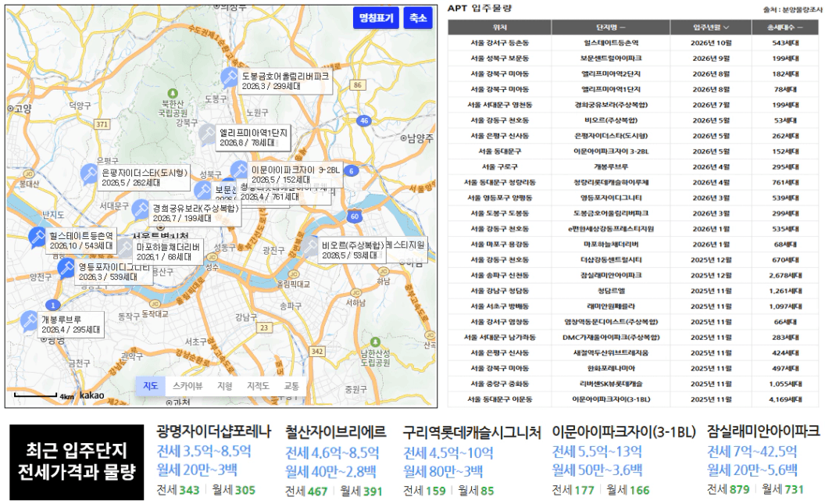Click the 개봉루브루 marker icon
This screenshot has width=825, height=504.
[x=29, y=320]
